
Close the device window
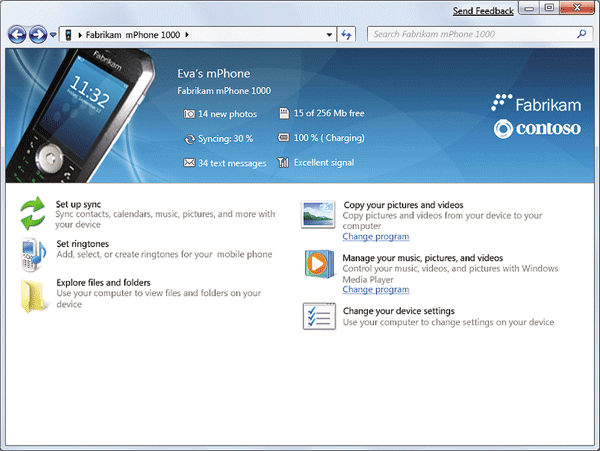[x=577, y=8]
